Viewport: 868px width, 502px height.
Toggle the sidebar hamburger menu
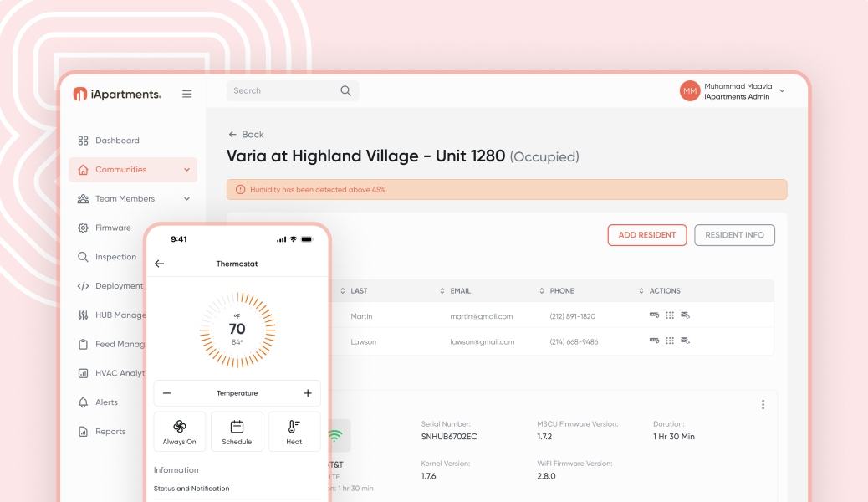[187, 95]
